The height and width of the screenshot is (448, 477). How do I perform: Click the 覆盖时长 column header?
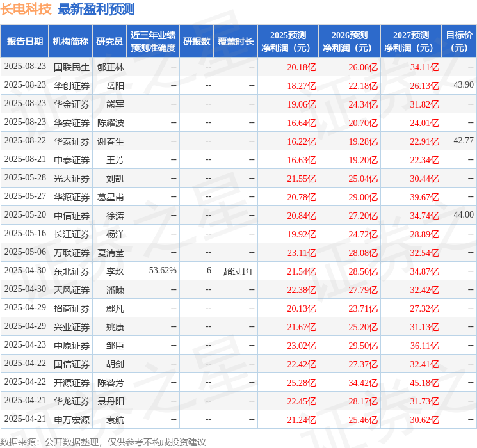pos(236,42)
